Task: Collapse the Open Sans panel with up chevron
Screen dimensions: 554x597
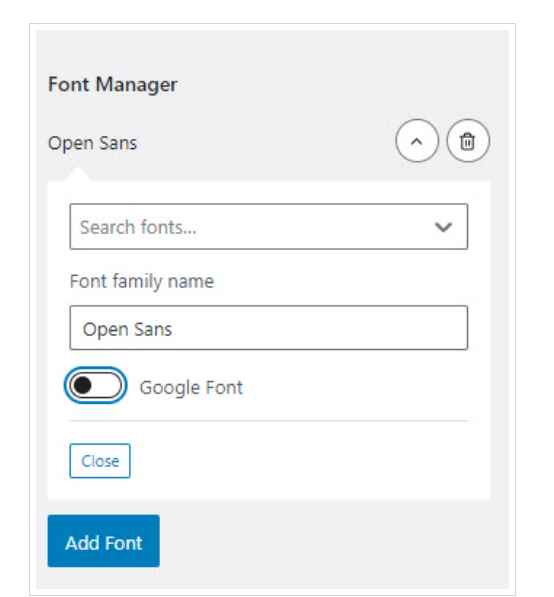Action: pyautogui.click(x=417, y=141)
